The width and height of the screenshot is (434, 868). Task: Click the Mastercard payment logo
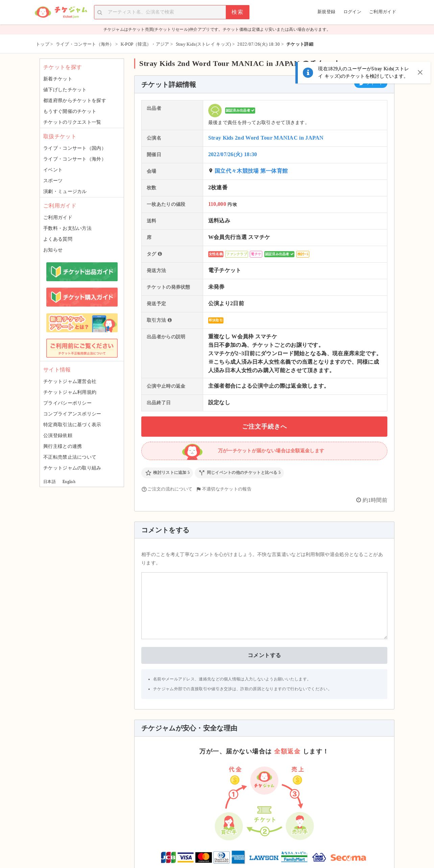click(203, 857)
